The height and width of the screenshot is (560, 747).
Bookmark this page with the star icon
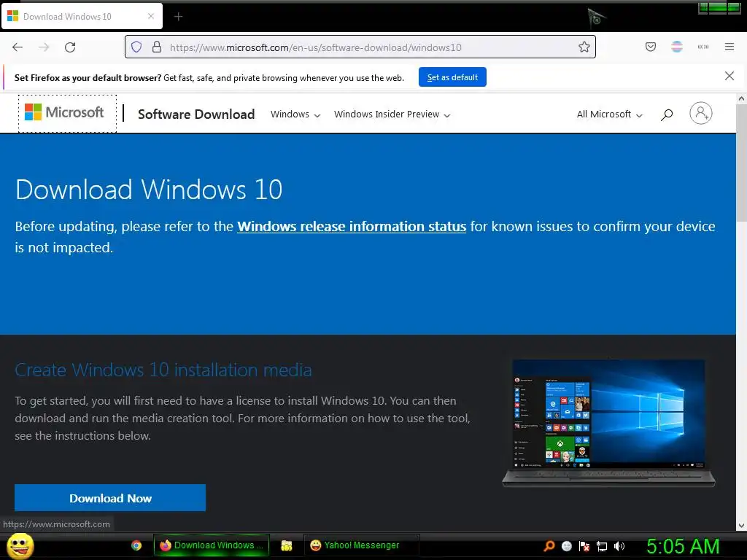(x=584, y=47)
